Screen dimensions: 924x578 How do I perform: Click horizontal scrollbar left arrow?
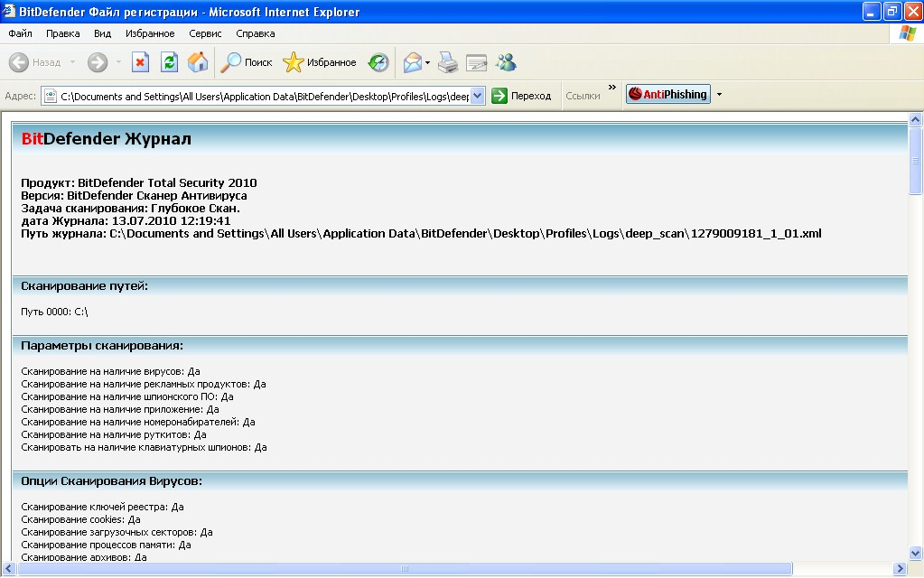coord(8,569)
